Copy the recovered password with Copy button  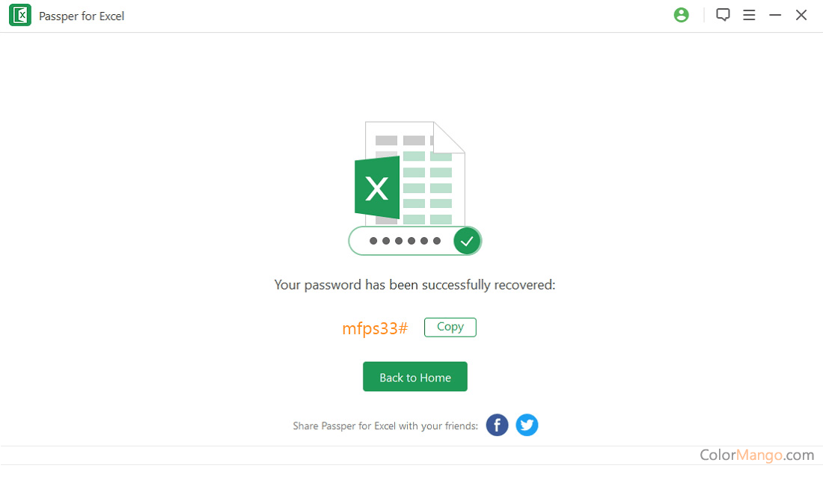pos(450,328)
